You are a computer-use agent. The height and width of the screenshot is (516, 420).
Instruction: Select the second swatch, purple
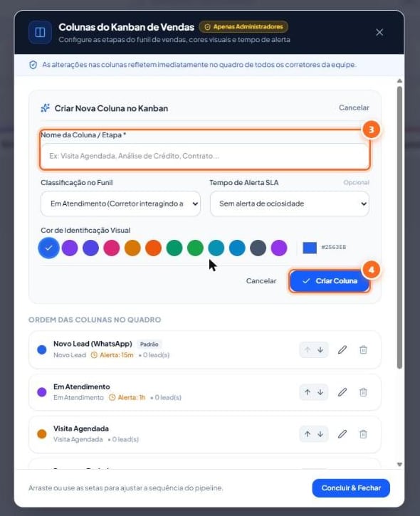pos(70,248)
